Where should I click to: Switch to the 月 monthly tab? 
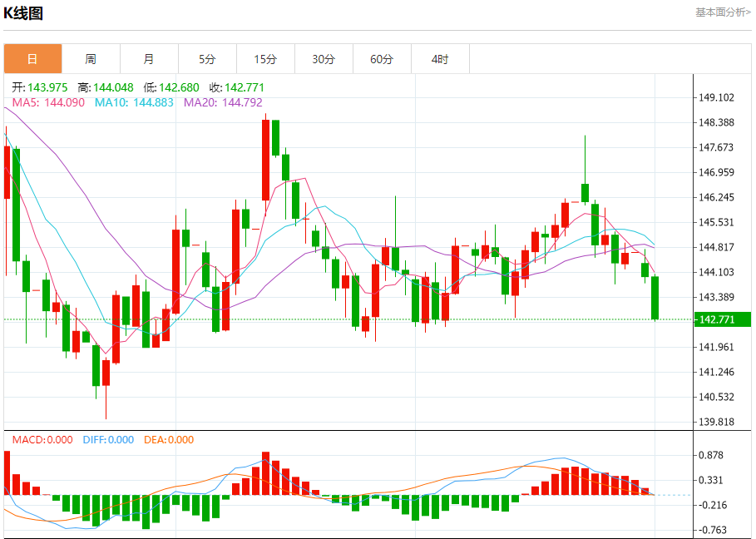[149, 59]
